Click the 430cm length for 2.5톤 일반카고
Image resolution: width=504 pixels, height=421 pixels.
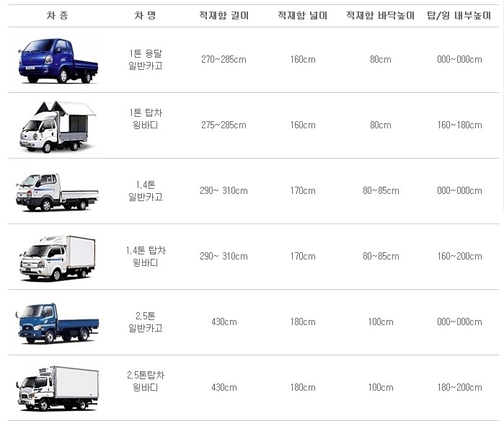(224, 322)
